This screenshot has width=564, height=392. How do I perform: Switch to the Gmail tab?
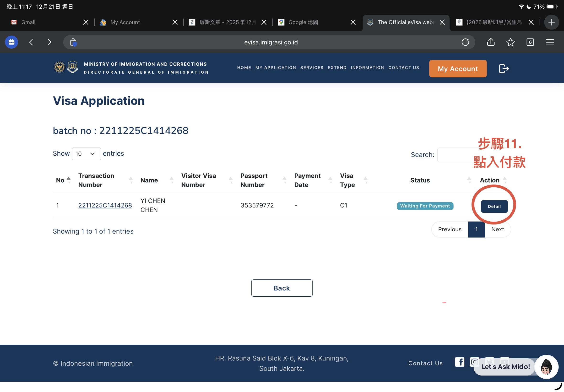(28, 22)
